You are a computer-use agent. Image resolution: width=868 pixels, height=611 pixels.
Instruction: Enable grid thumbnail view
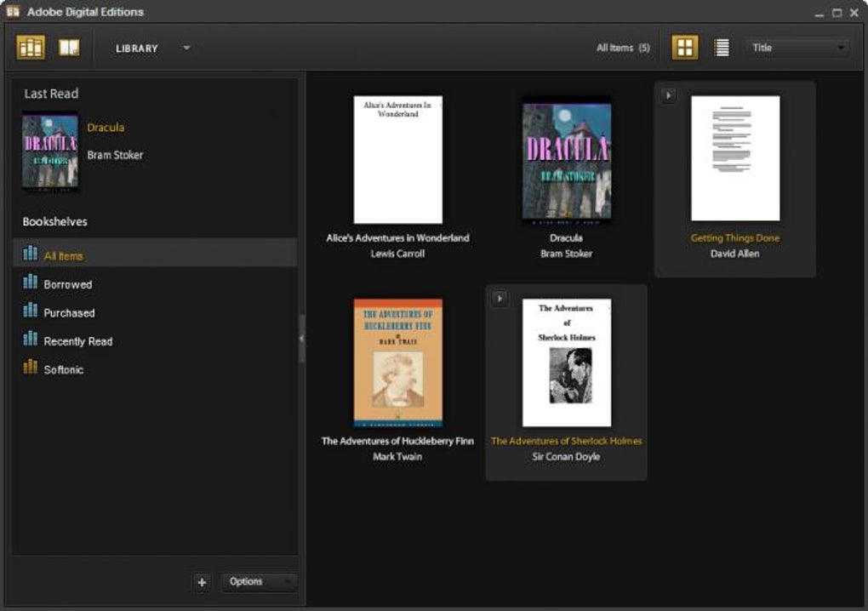point(685,47)
